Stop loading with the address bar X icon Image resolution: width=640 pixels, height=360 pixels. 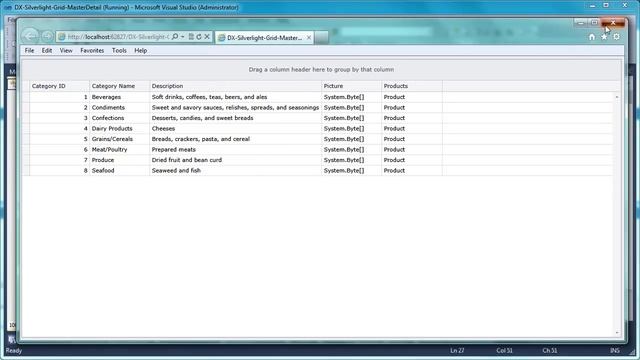(207, 37)
